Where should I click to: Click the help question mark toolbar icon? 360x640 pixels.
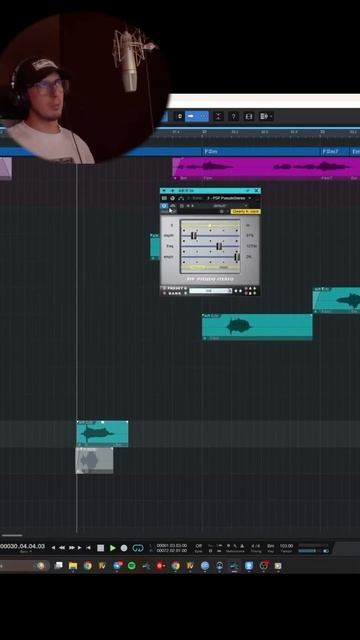pos(233,116)
